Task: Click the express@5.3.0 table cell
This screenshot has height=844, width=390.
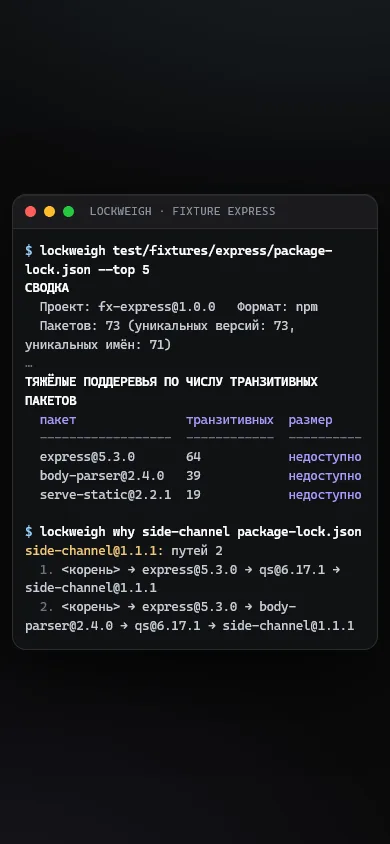Action: pyautogui.click(x=87, y=457)
